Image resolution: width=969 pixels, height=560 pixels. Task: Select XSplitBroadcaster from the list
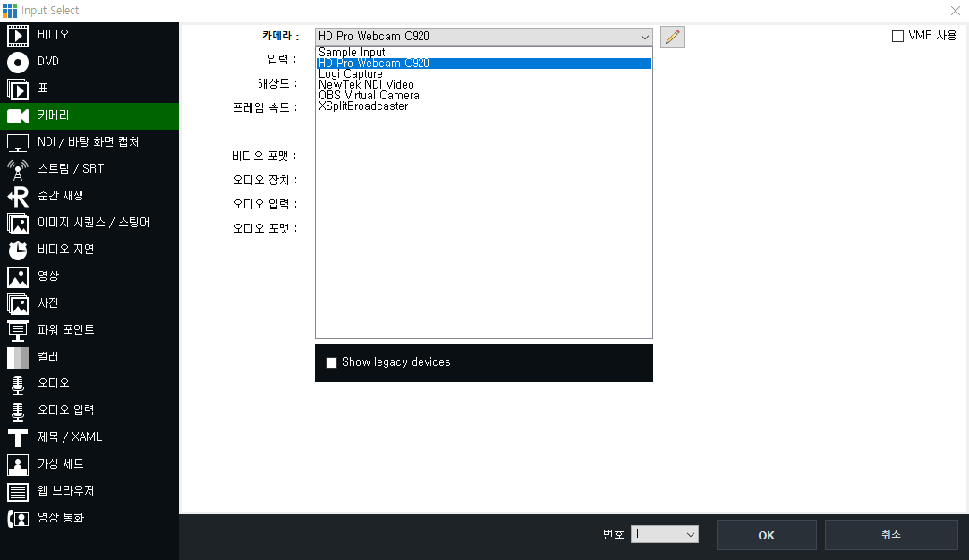point(483,106)
